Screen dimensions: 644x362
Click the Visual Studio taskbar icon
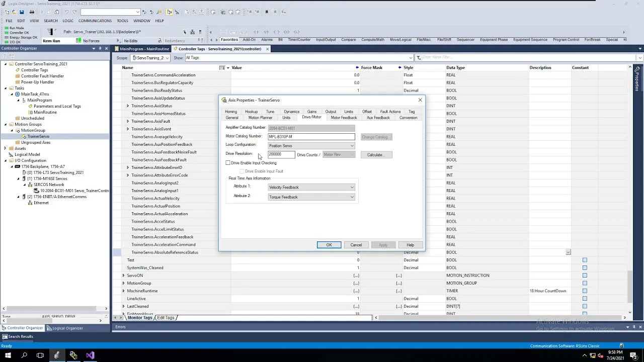(90, 355)
